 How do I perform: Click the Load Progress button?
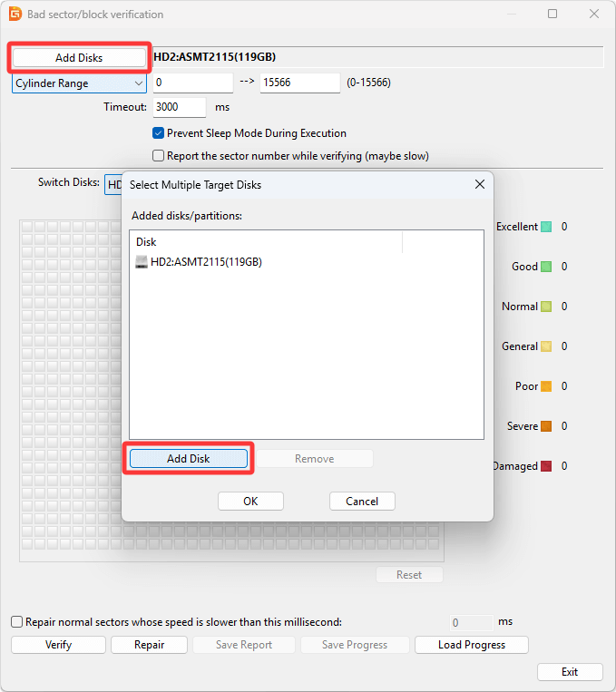[471, 645]
